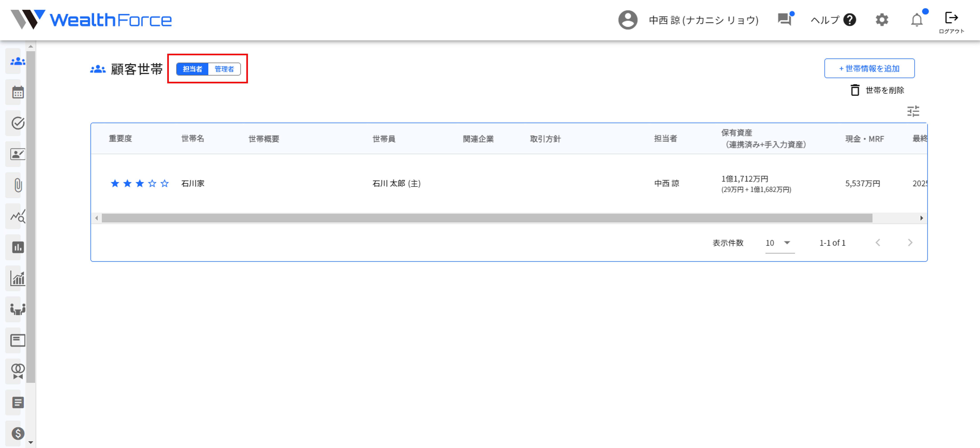980x448 pixels.
Task: Click the third importance star for 石川家
Action: point(140,183)
